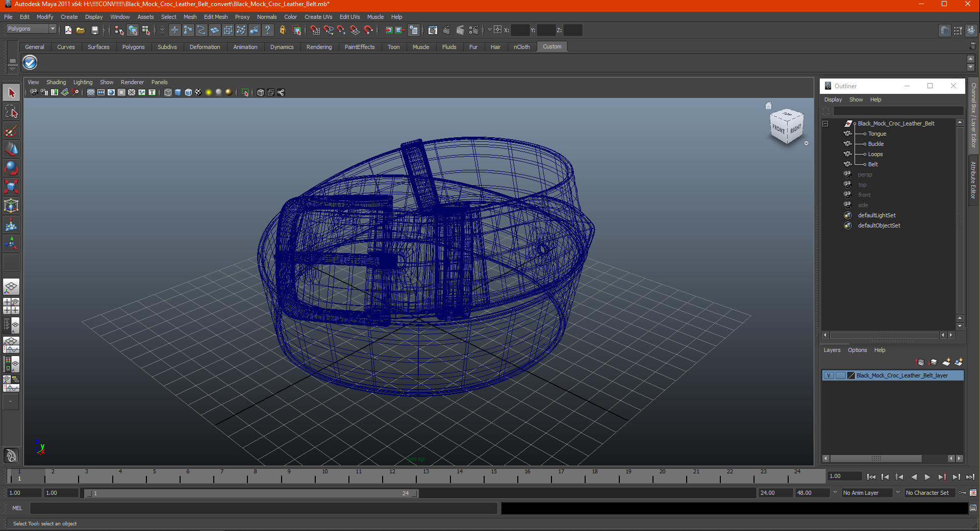Screen dimensions: 980x531
Task: Click the view cube FRONT face
Action: [778, 129]
